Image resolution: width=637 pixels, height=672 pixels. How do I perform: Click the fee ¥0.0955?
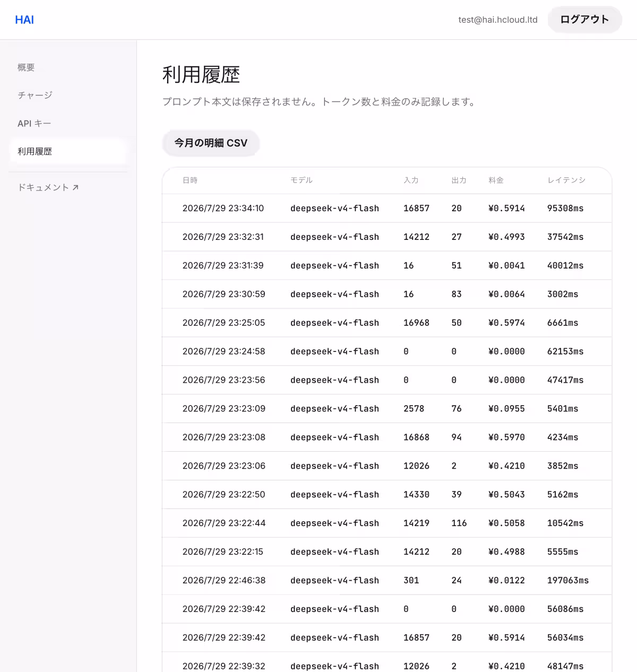pyautogui.click(x=506, y=409)
